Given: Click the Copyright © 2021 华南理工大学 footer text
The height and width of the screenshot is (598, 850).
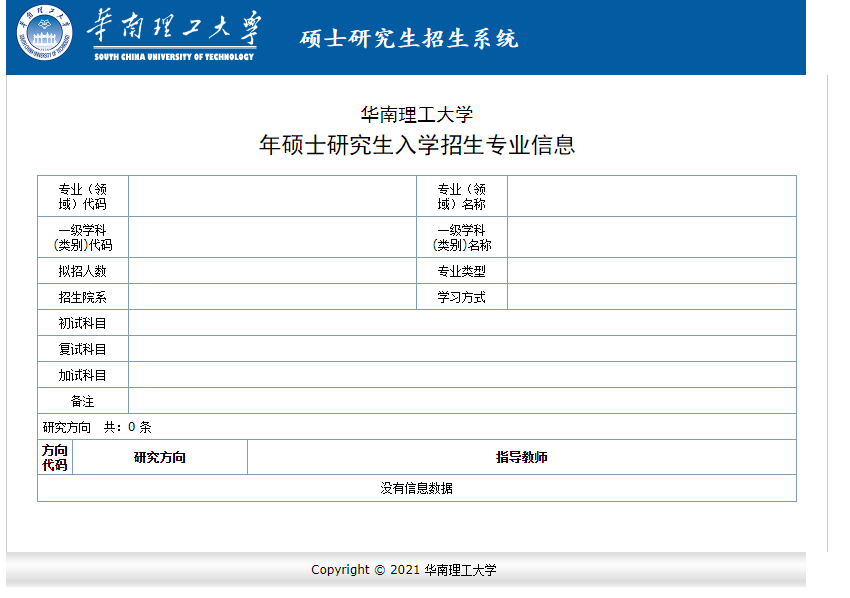Looking at the screenshot, I should click(404, 570).
